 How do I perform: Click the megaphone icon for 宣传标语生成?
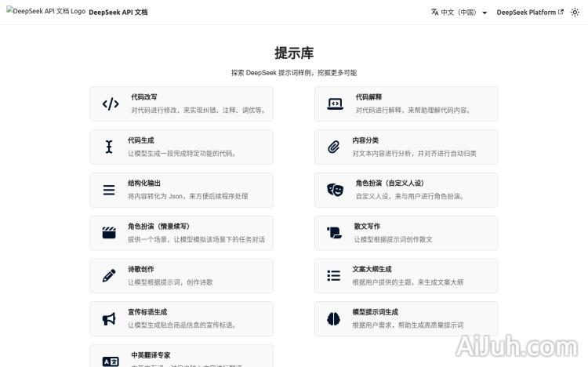(x=109, y=319)
